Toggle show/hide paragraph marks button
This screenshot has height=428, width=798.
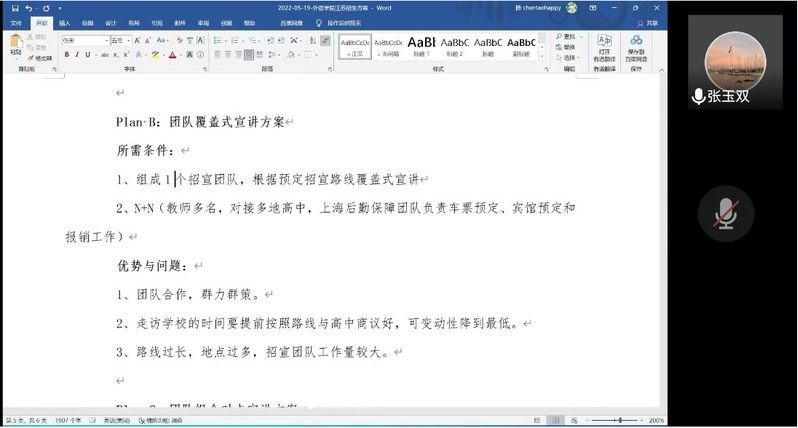pos(326,40)
